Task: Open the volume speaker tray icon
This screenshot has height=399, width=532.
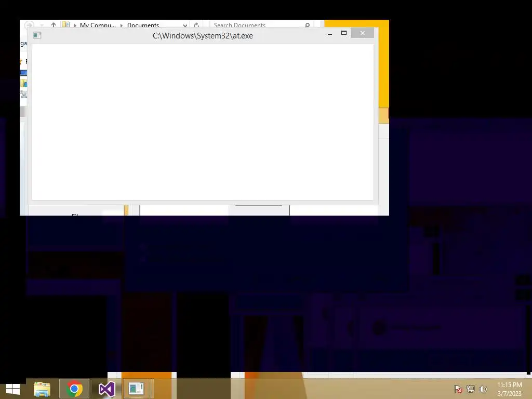Action: click(483, 389)
